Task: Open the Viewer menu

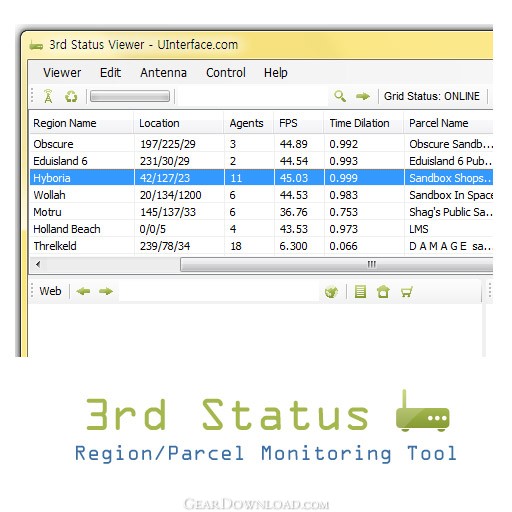Action: [x=62, y=73]
